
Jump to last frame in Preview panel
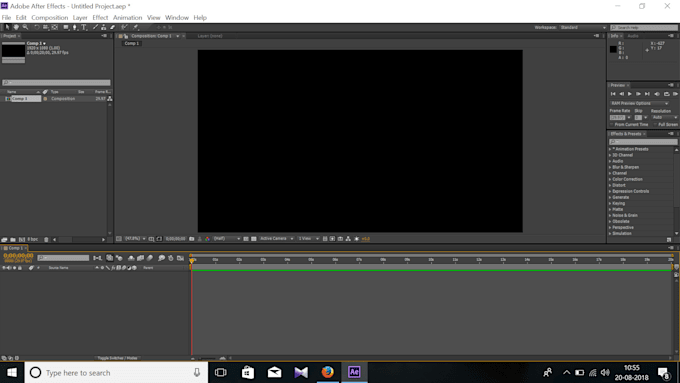click(x=647, y=94)
